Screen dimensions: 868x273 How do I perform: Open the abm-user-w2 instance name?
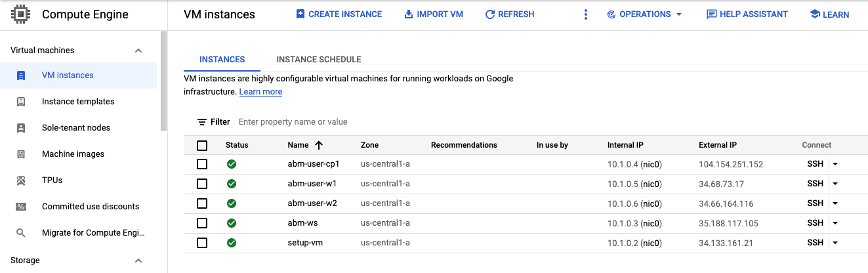312,203
